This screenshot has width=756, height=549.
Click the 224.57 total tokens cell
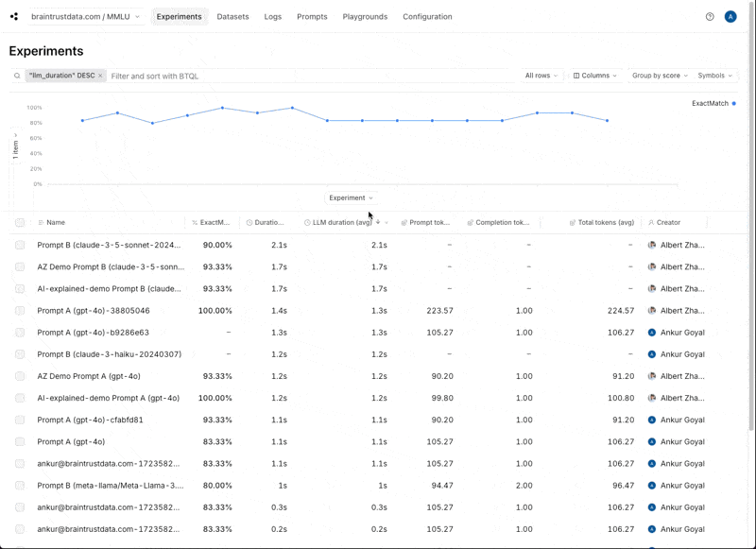tap(621, 311)
